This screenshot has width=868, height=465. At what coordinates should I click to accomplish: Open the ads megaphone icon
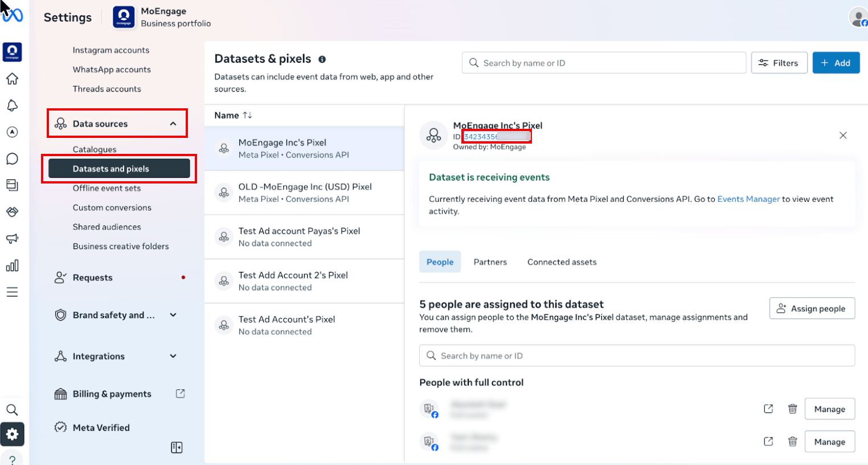pos(13,239)
